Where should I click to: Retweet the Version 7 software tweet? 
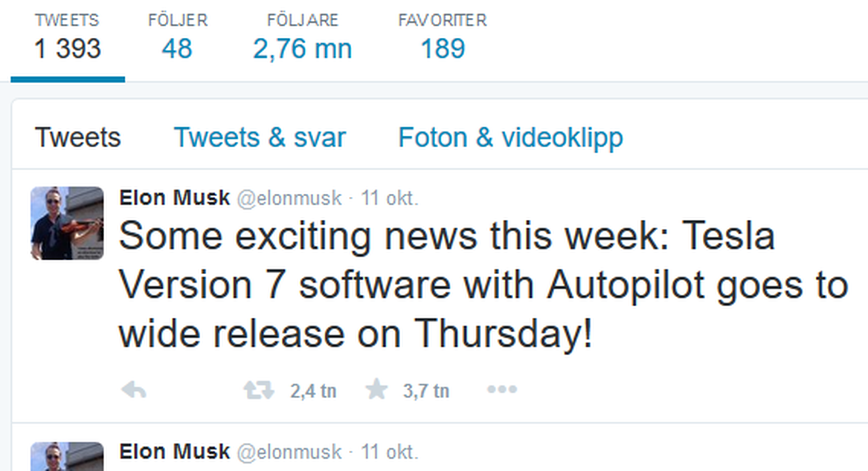point(258,390)
